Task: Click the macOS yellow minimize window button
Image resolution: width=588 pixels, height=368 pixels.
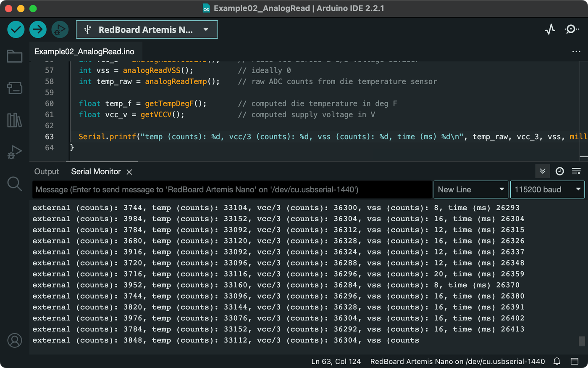Action: click(21, 8)
